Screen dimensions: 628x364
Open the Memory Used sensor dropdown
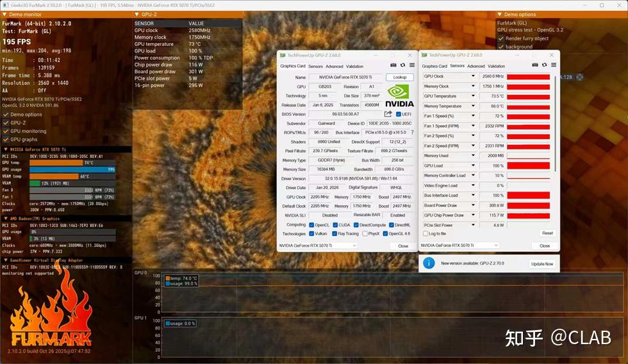point(473,155)
